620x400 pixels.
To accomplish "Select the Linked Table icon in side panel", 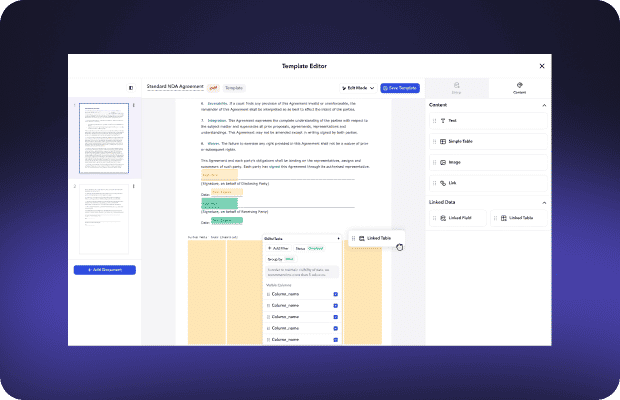I will 504,218.
